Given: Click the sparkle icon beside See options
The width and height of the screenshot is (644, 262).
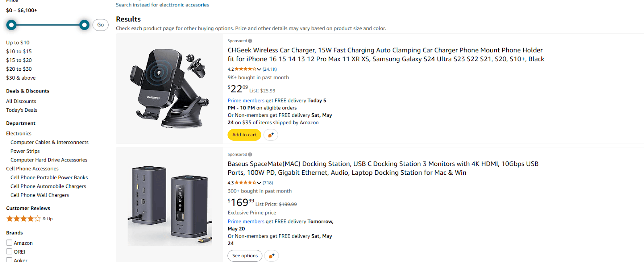Looking at the screenshot, I should pos(272,256).
